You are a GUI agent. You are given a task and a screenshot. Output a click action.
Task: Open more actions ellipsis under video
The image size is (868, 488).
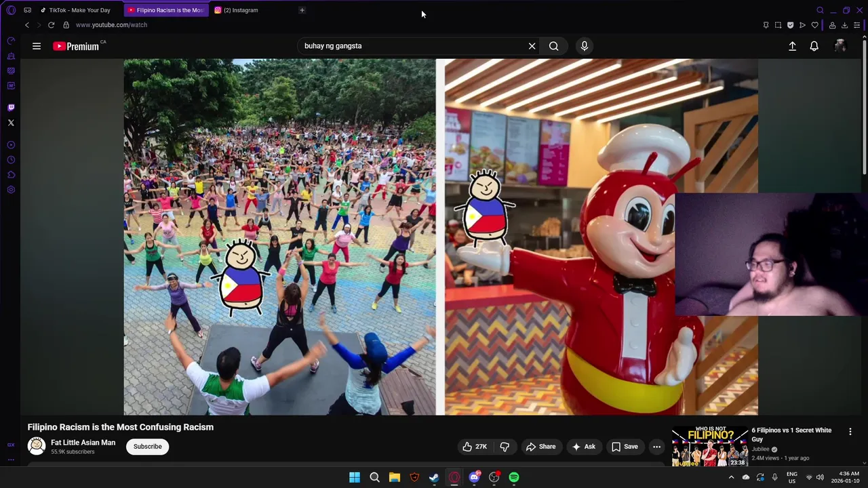(x=656, y=447)
